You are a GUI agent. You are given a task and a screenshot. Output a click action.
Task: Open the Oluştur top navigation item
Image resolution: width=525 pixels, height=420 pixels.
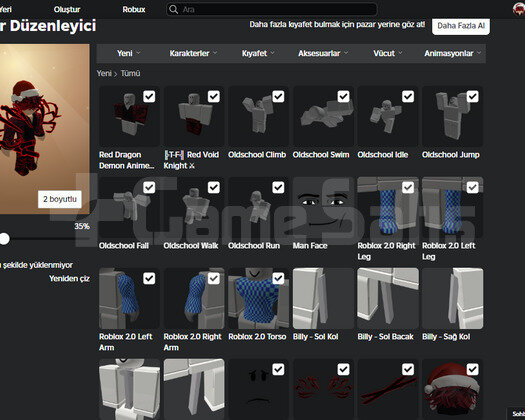pyautogui.click(x=67, y=9)
